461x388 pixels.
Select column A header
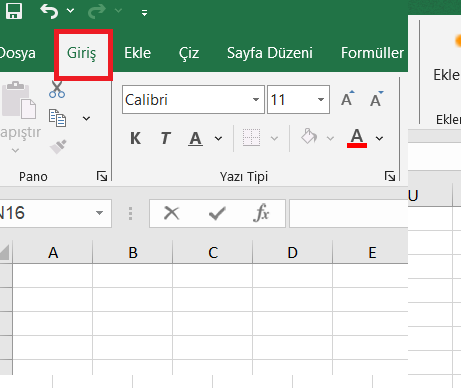[x=53, y=252]
